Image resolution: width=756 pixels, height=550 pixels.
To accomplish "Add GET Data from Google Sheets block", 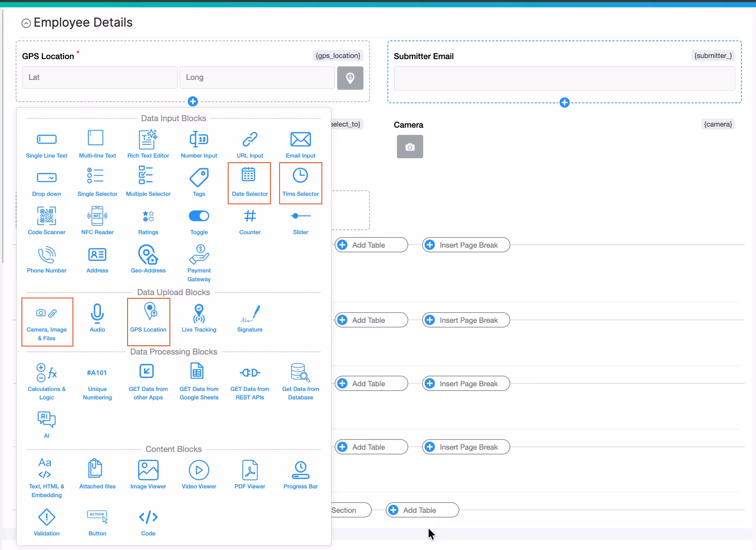I will click(199, 381).
